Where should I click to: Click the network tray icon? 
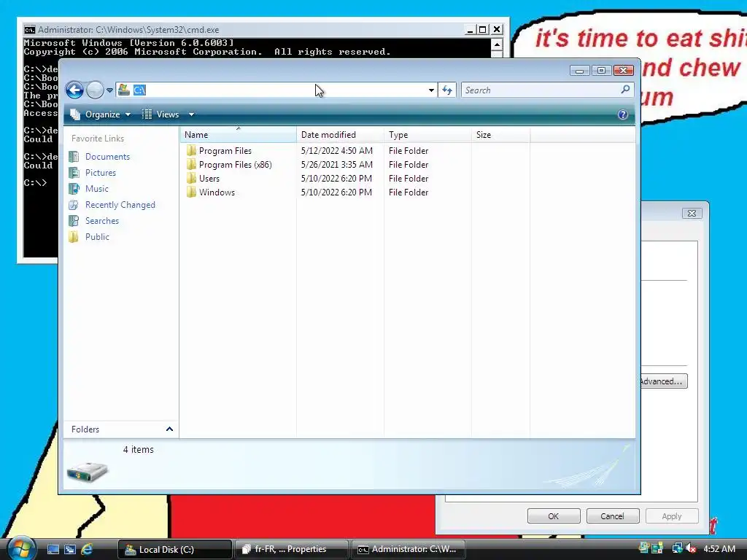pyautogui.click(x=677, y=548)
